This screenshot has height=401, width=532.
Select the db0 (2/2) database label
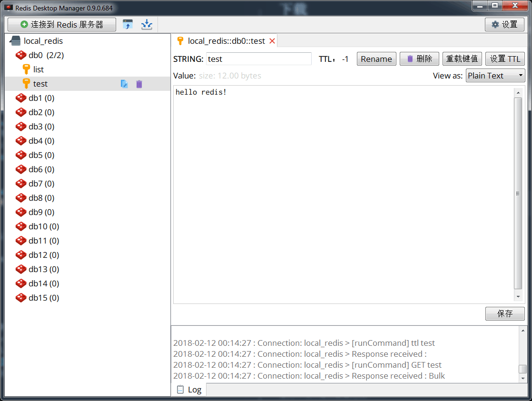[46, 55]
